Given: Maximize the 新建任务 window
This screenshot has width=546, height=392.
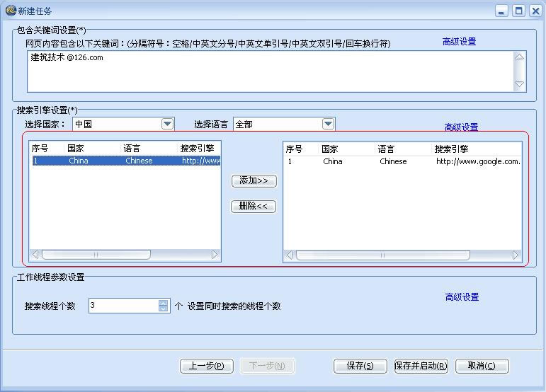Looking at the screenshot, I should (x=519, y=11).
